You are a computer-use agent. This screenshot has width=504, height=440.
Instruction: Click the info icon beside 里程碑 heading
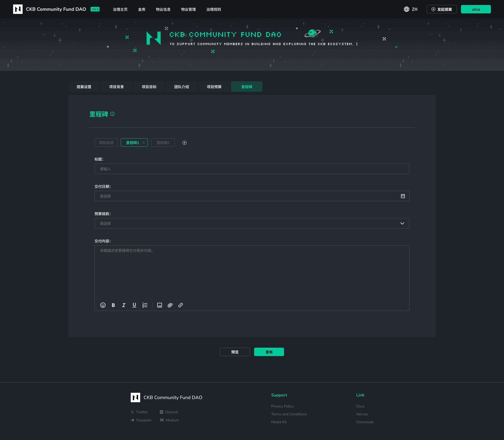tap(112, 114)
